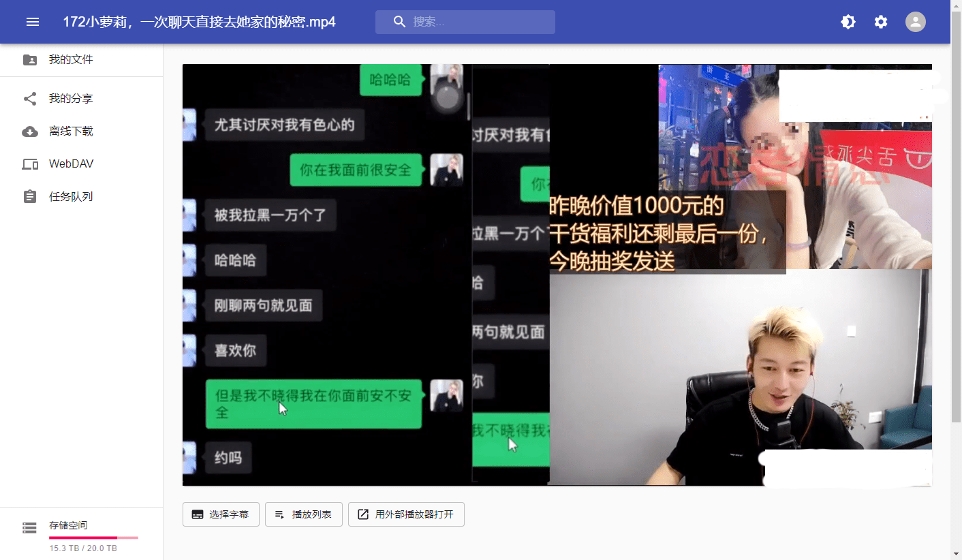Toggle dark/light theme mode
The height and width of the screenshot is (560, 962).
tap(848, 22)
